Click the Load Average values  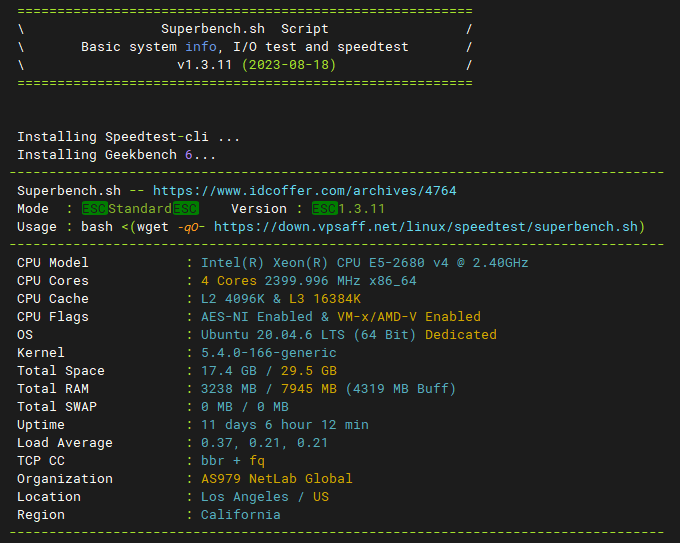pos(264,443)
